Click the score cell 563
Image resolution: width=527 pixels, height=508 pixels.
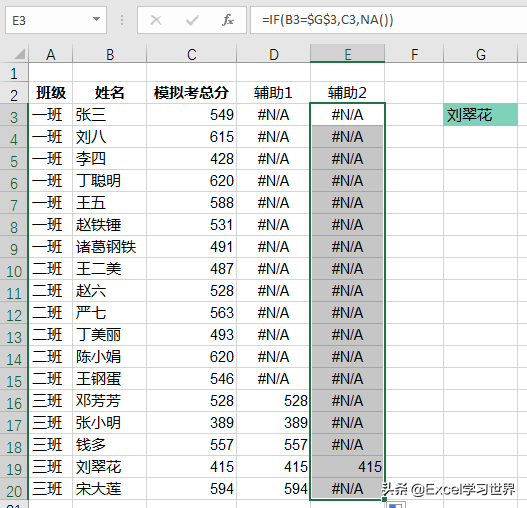(x=192, y=313)
